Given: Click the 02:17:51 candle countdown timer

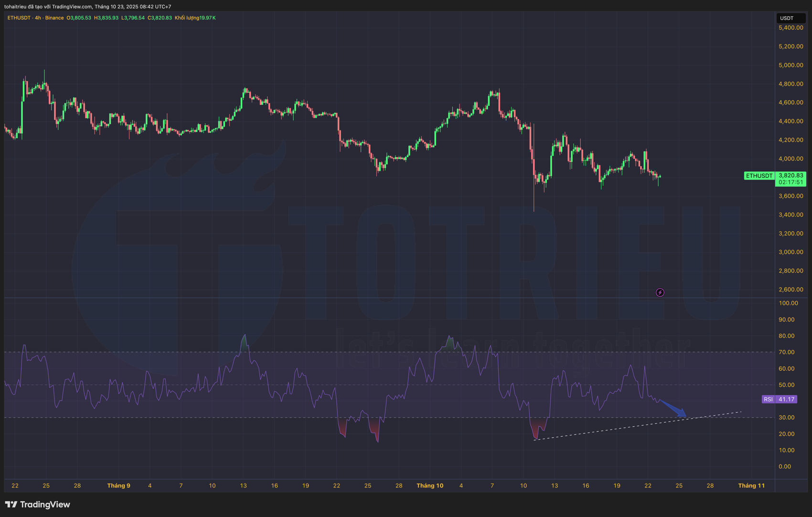Looking at the screenshot, I should pos(791,183).
